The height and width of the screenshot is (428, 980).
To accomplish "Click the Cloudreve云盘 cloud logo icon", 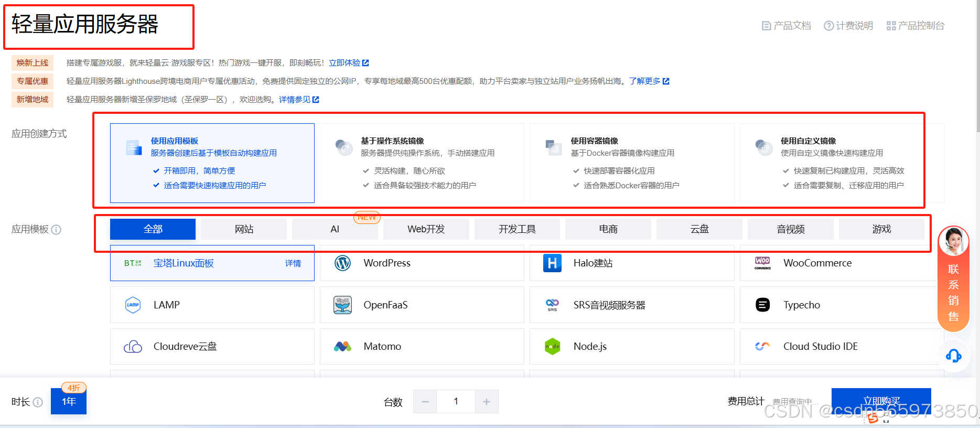I will tap(133, 347).
